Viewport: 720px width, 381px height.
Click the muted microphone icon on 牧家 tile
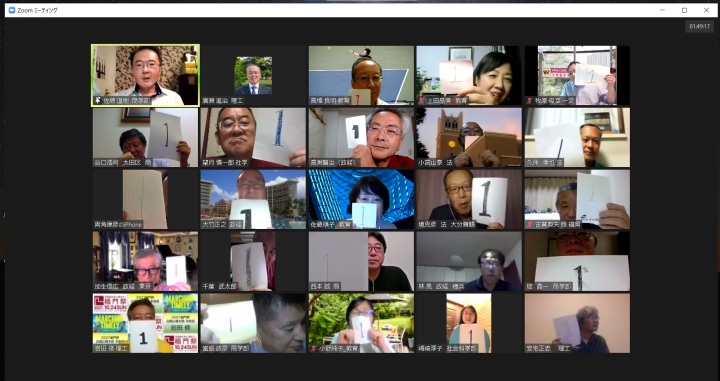[x=529, y=101]
